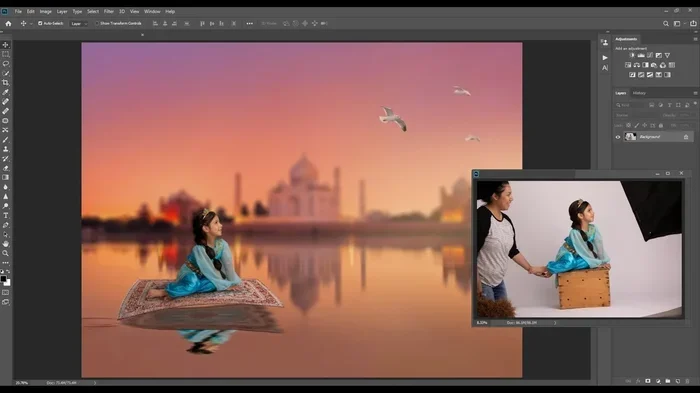Viewport: 700px width, 393px height.
Task: Add a Curves adjustment
Action: (x=650, y=55)
